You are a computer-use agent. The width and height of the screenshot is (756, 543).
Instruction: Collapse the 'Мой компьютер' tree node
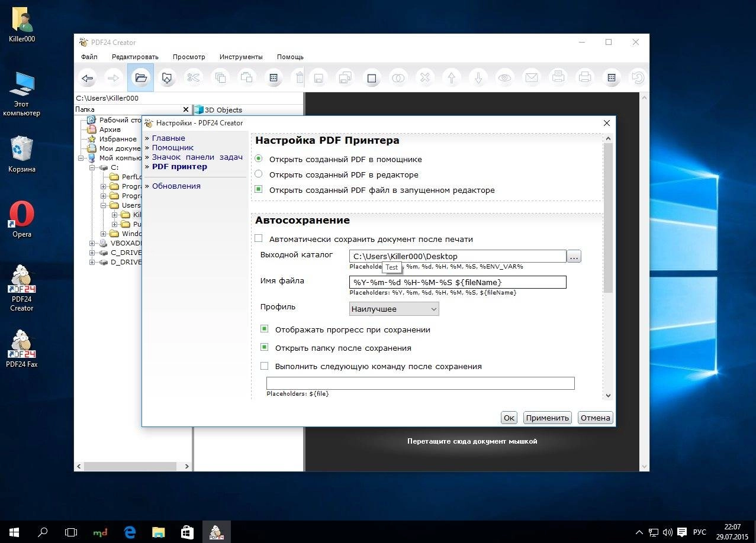82,158
